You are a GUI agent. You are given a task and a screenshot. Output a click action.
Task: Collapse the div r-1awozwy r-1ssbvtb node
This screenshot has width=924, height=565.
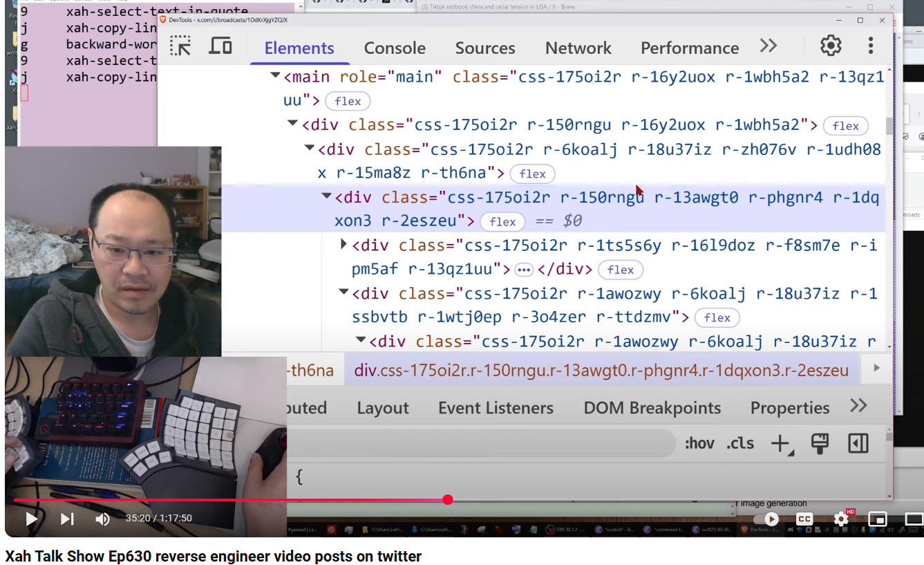point(343,292)
